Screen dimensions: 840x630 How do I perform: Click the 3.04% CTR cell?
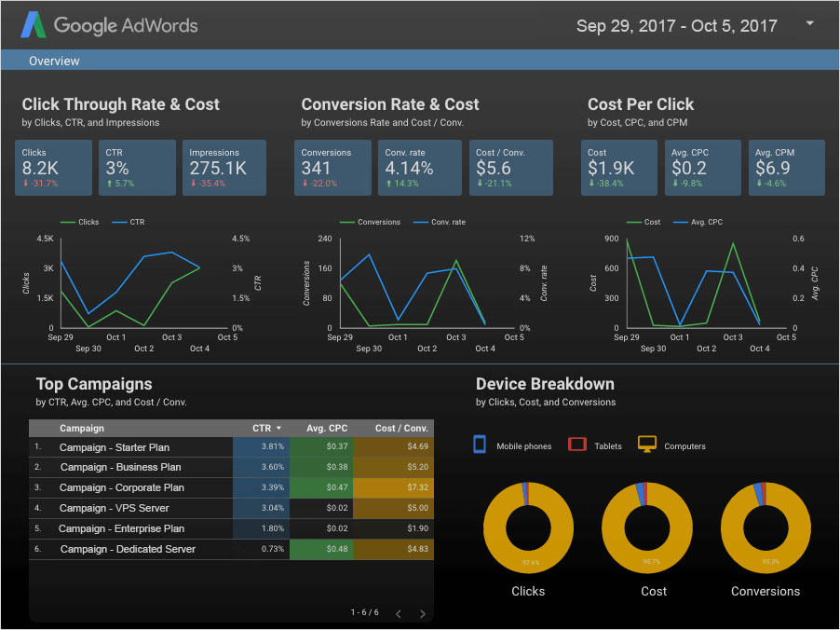(x=261, y=508)
